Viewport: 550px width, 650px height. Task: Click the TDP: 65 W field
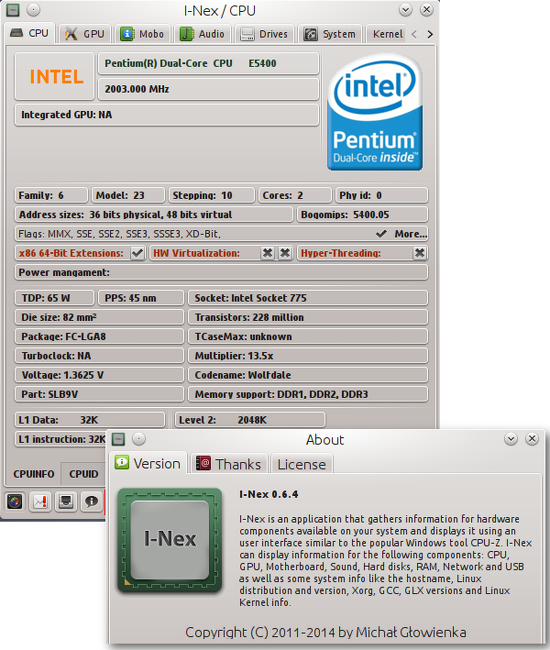[x=55, y=298]
